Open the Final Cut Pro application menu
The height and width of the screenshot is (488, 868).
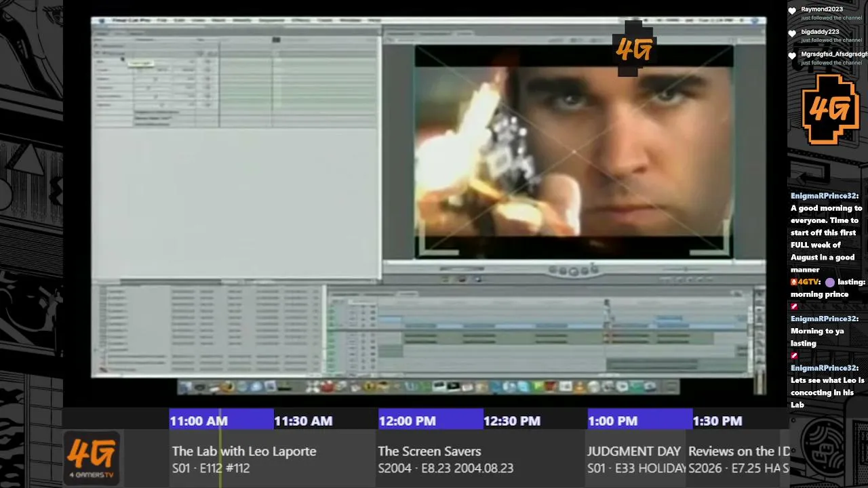[x=132, y=21]
